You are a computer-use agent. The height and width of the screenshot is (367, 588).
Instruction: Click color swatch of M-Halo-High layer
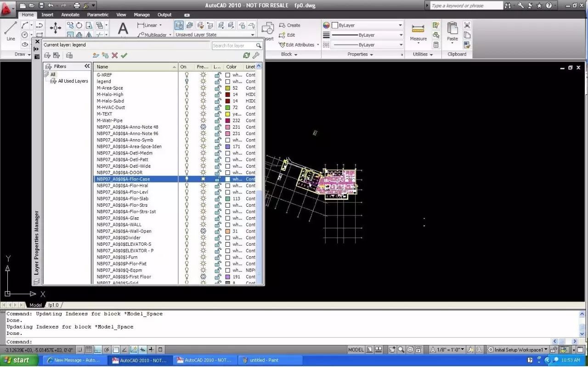click(x=227, y=94)
